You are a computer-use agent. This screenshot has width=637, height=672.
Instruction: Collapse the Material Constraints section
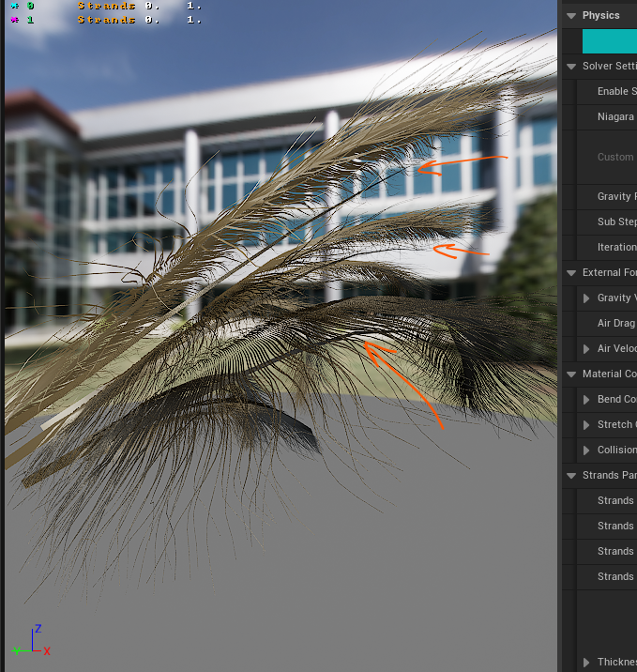[572, 374]
